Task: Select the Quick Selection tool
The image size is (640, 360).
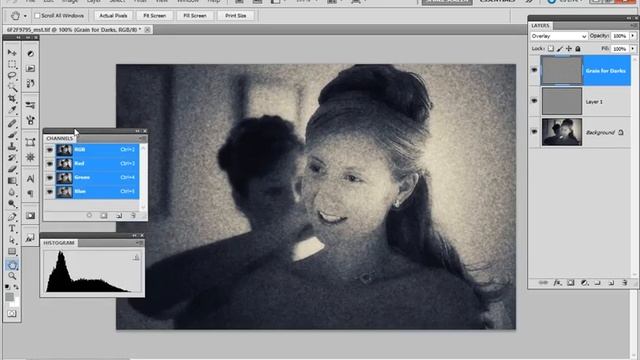Action: coord(12,87)
